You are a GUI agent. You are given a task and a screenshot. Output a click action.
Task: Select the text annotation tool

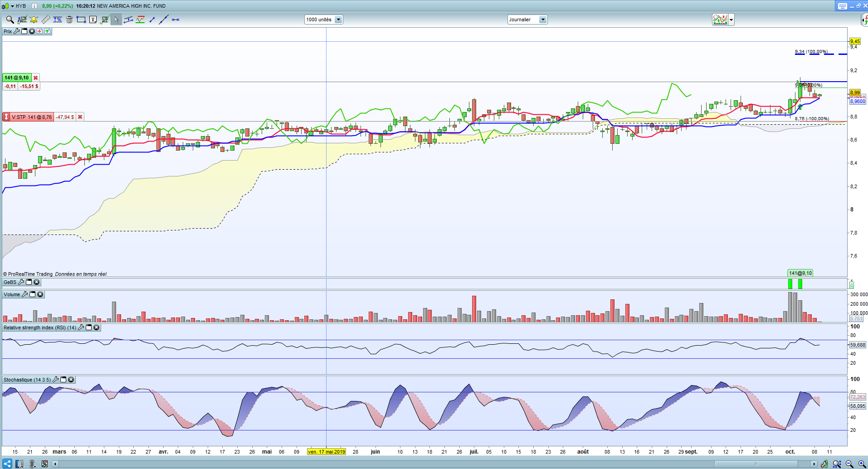pos(93,20)
